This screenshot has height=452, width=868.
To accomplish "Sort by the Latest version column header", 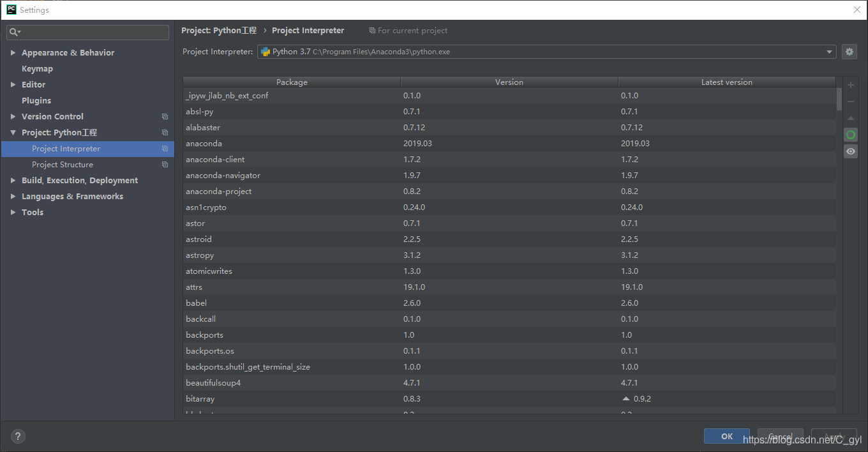I will click(726, 82).
